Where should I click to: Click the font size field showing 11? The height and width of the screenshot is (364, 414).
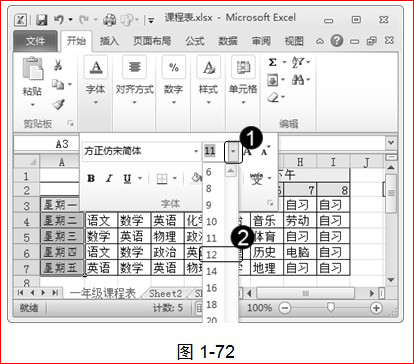click(213, 152)
